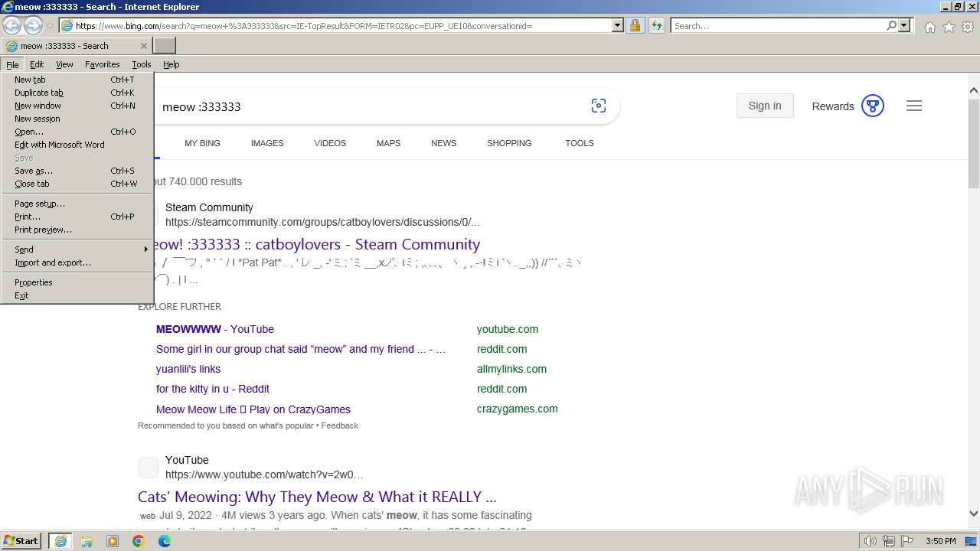The width and height of the screenshot is (980, 551).
Task: Open the MY BING tab
Action: click(x=202, y=143)
